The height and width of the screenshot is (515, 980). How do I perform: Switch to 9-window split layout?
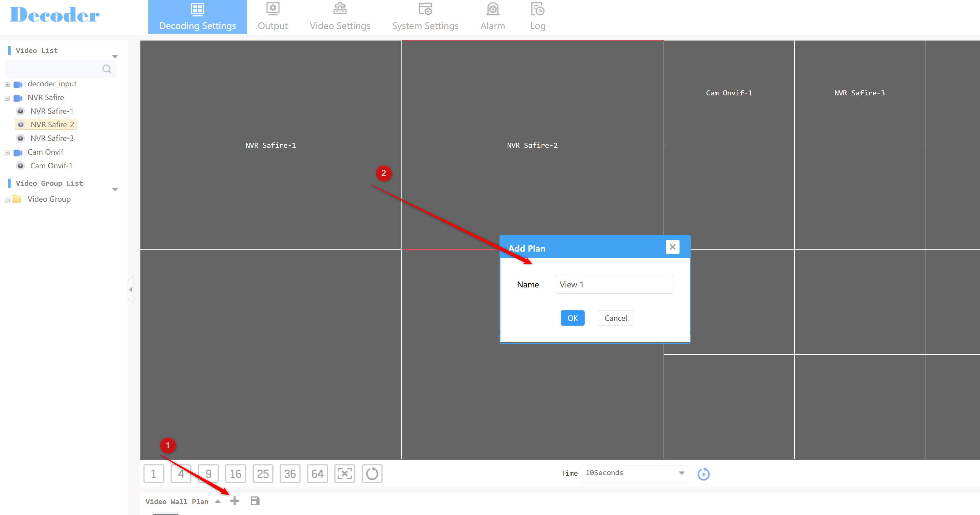tap(208, 474)
